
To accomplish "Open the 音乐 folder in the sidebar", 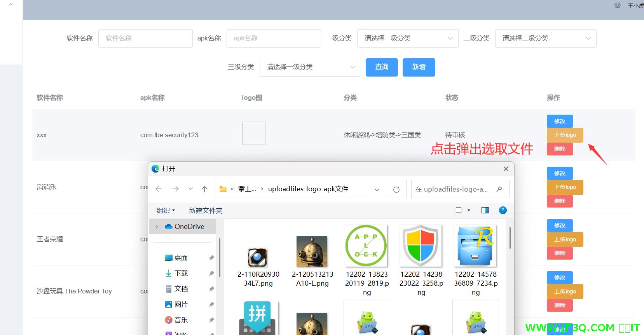I will click(x=176, y=320).
